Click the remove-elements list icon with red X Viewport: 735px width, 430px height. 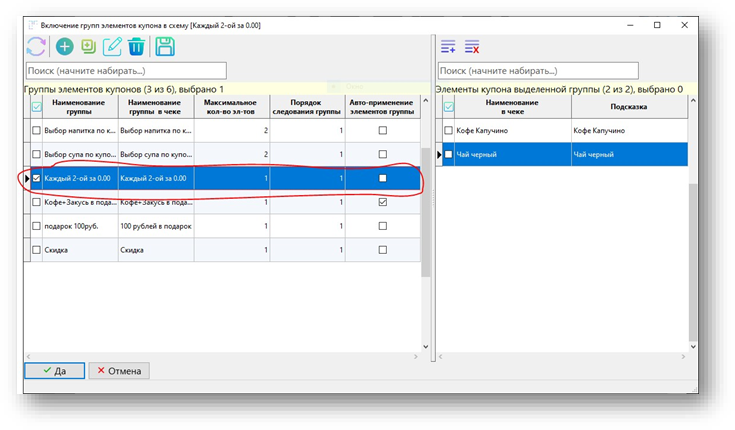point(472,46)
